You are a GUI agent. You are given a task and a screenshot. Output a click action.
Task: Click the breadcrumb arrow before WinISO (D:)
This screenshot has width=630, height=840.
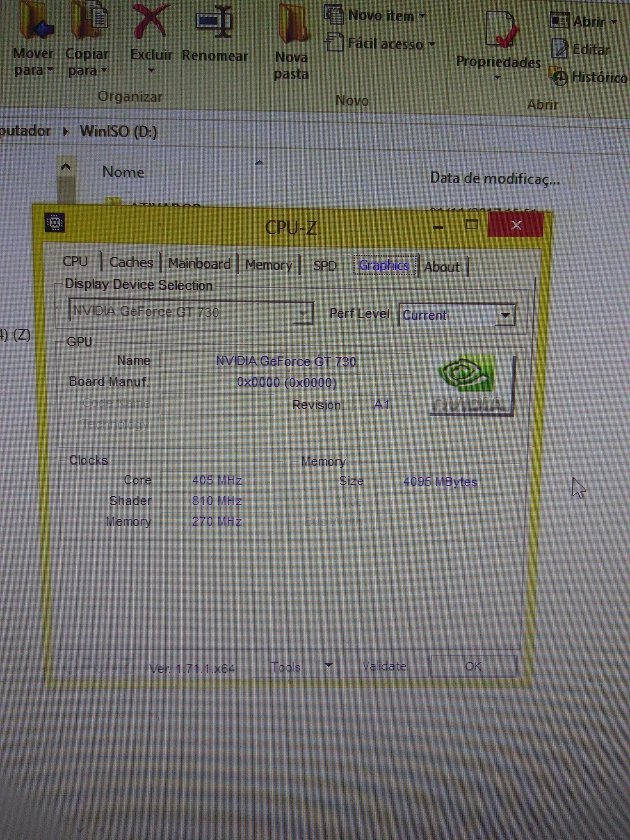pyautogui.click(x=65, y=132)
